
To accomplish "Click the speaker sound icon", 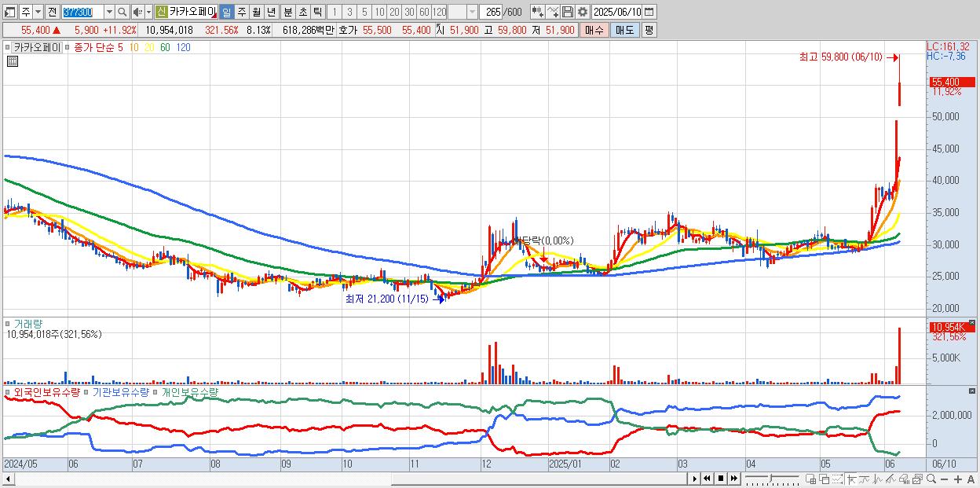I will click(137, 12).
